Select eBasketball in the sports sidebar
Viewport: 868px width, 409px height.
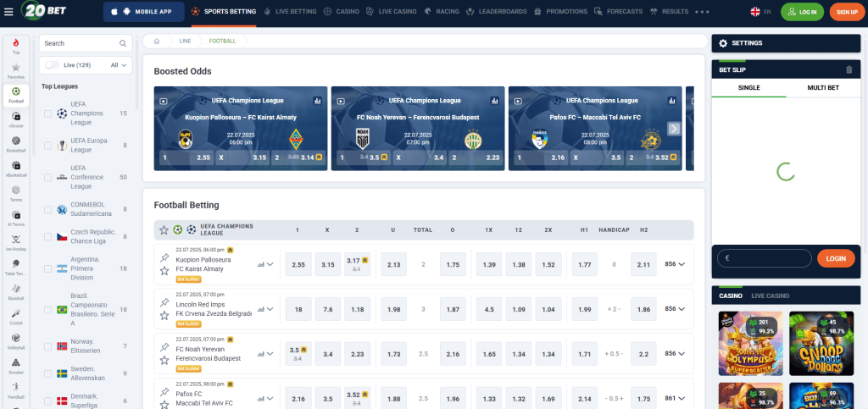tap(16, 169)
